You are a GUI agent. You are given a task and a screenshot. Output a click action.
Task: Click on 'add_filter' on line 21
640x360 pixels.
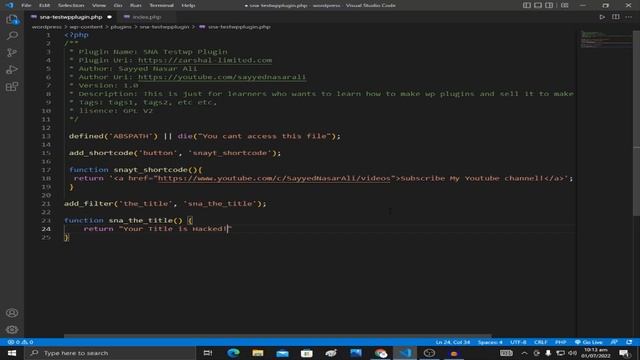[x=89, y=203]
